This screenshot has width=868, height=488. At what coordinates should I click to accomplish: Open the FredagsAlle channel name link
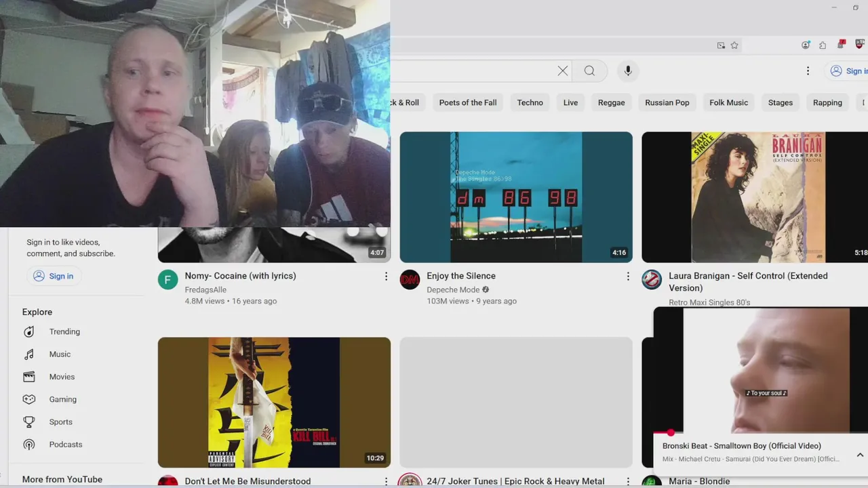205,289
